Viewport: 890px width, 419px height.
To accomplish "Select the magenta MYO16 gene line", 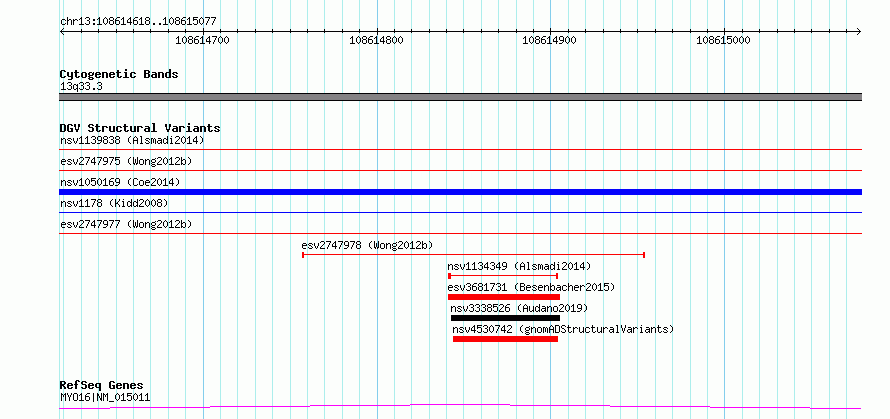I will pos(460,406).
